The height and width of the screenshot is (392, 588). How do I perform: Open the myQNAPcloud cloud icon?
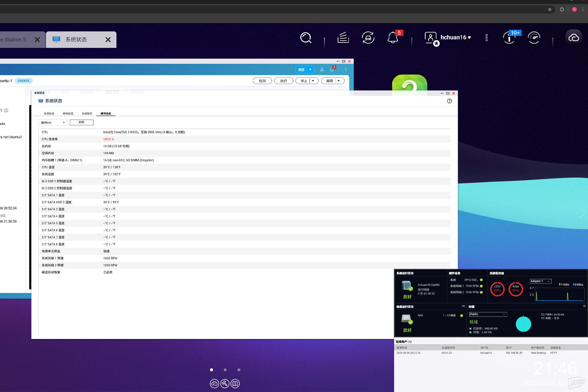(574, 38)
